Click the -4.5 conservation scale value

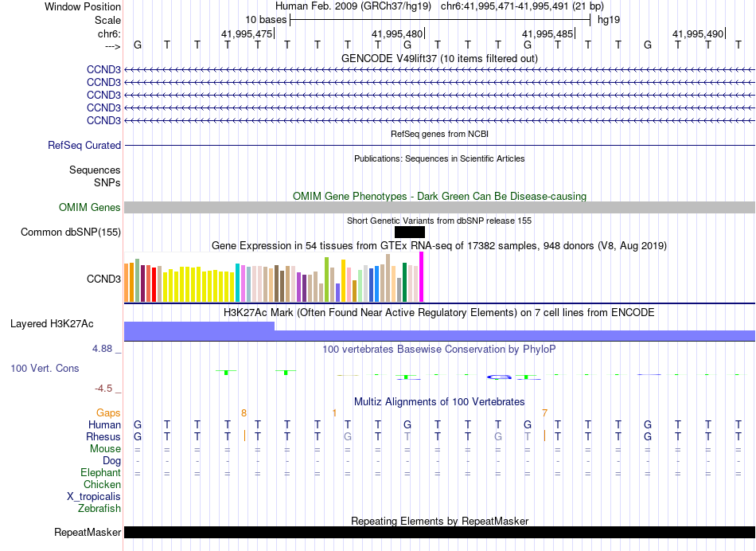103,389
